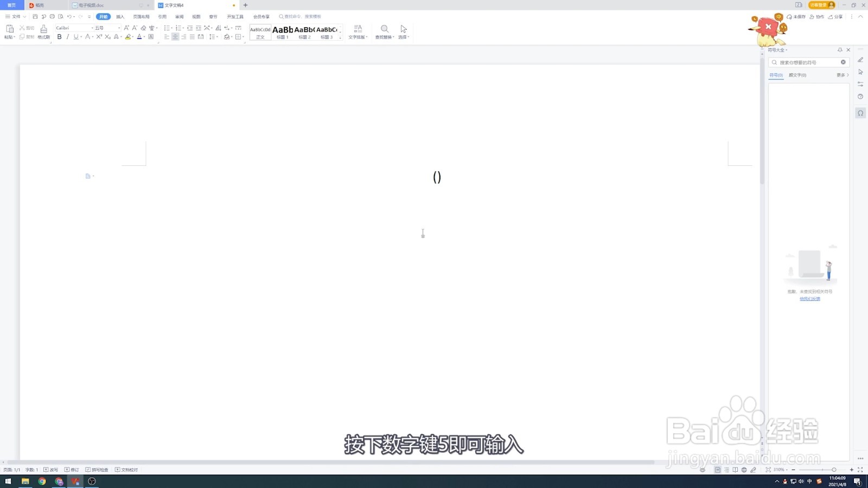Screen dimensions: 868x488
Task: Open a new document tab with plus
Action: click(x=245, y=5)
